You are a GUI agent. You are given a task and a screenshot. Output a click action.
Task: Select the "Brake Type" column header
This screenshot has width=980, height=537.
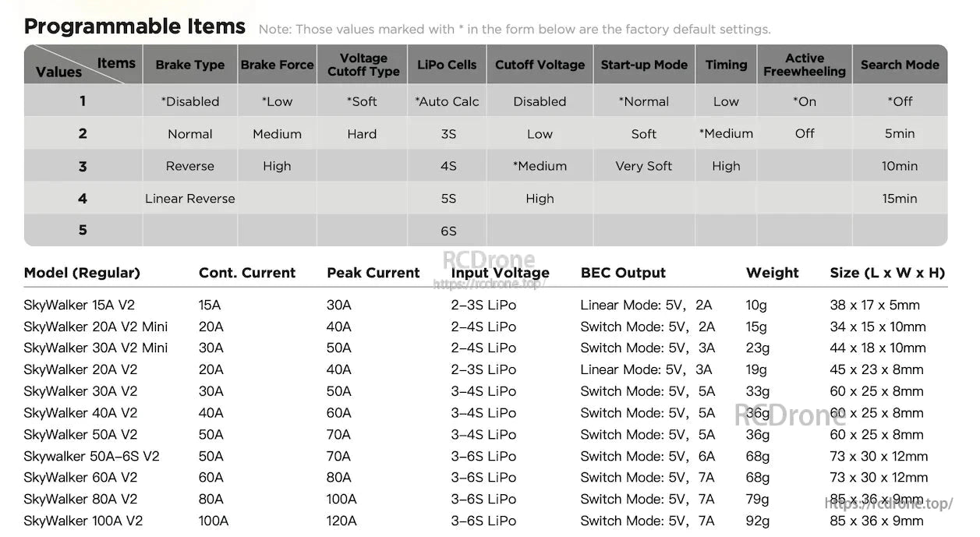[x=189, y=65]
